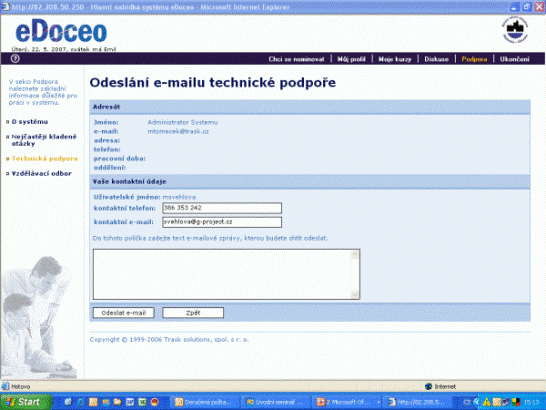
Task: Open Nejčastěji kladené otázky link
Action: point(44,140)
